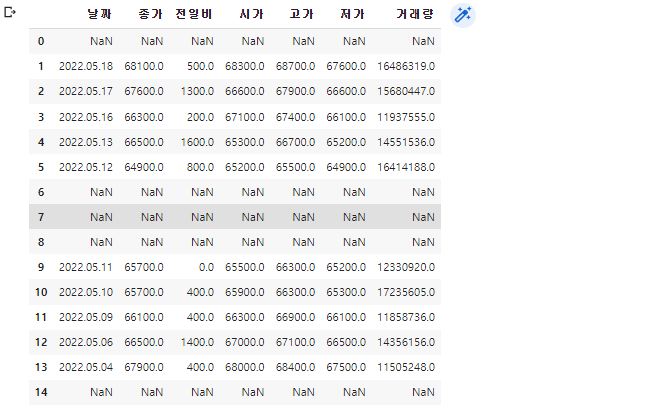Click volume value 11505248.0
The width and height of the screenshot is (670, 411).
click(406, 367)
